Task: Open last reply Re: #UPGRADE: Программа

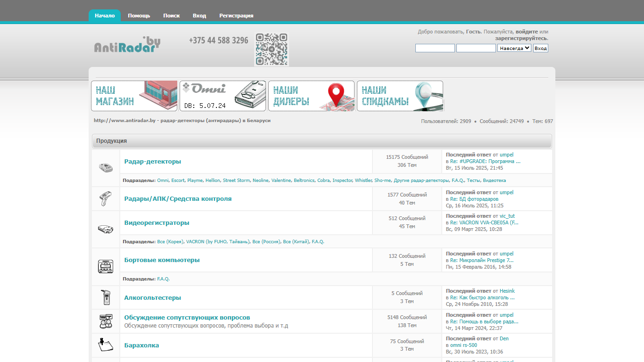Action: [486, 161]
